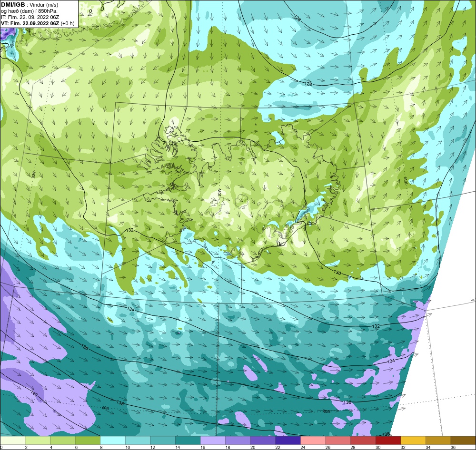The height and width of the screenshot is (450, 476).
Task: Click the "og hæð (dam) í 850hPa." line
Action: click(29, 11)
